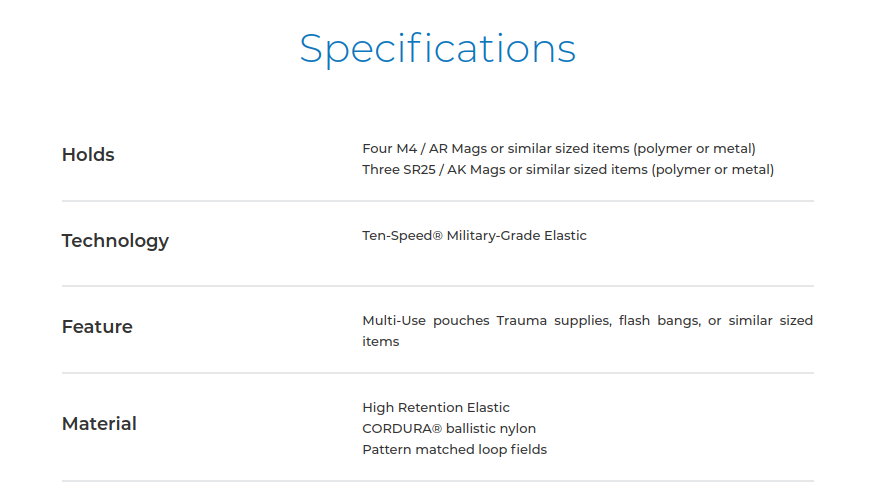
Task: Select the Feature row label
Action: coord(97,327)
